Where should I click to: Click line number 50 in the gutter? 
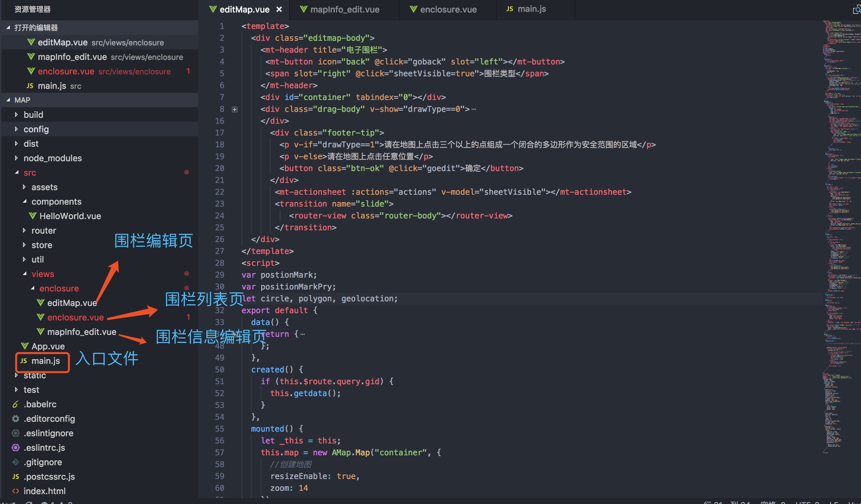coord(220,369)
